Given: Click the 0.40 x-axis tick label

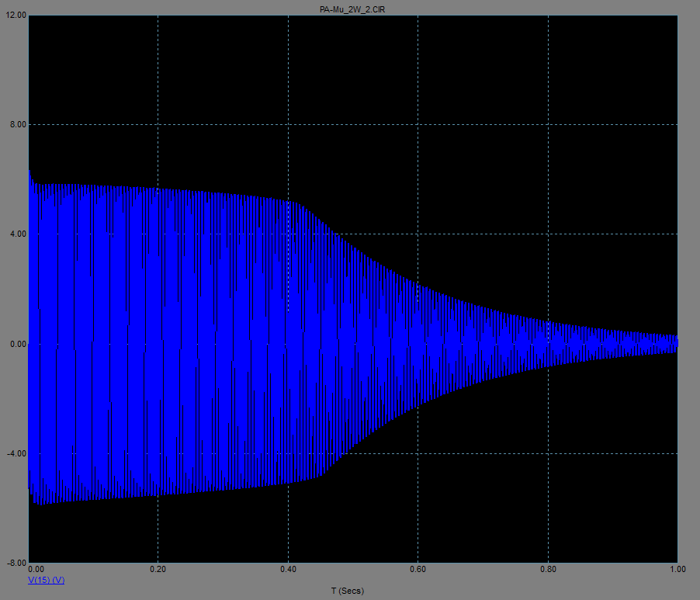Looking at the screenshot, I should point(288,570).
